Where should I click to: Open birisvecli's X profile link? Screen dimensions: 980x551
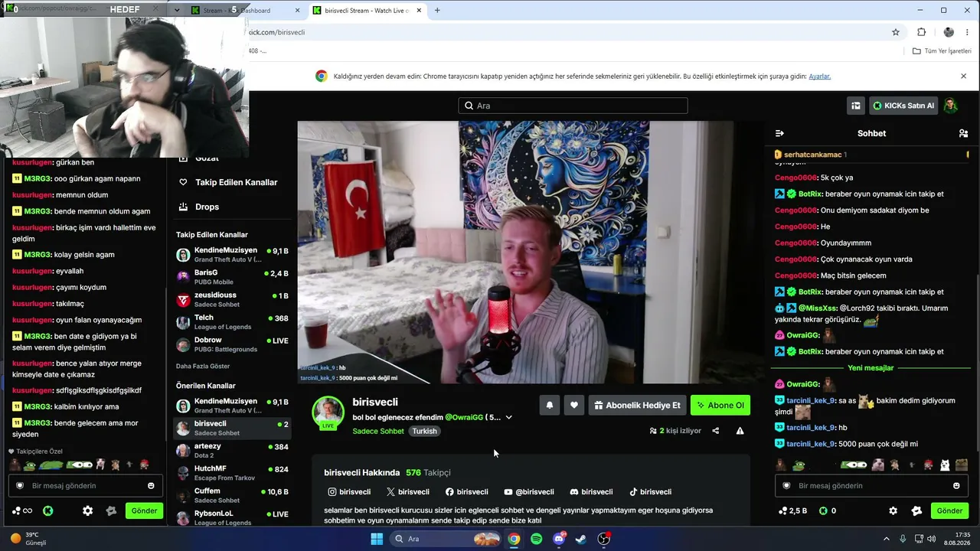pos(407,492)
